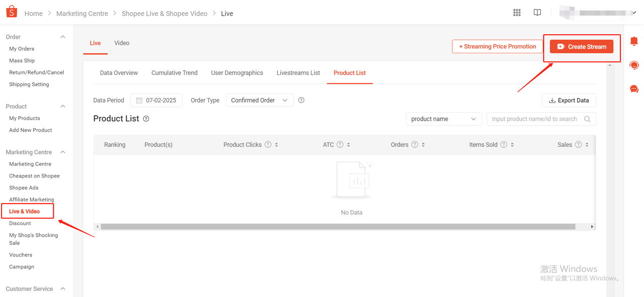Open Cheapest on Shopee in sidebar
This screenshot has width=644, height=297.
tap(34, 176)
